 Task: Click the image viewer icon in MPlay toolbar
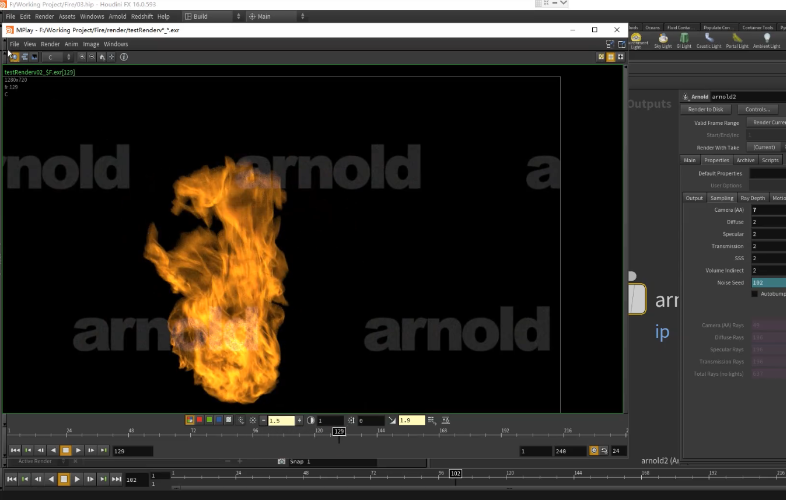pos(34,57)
